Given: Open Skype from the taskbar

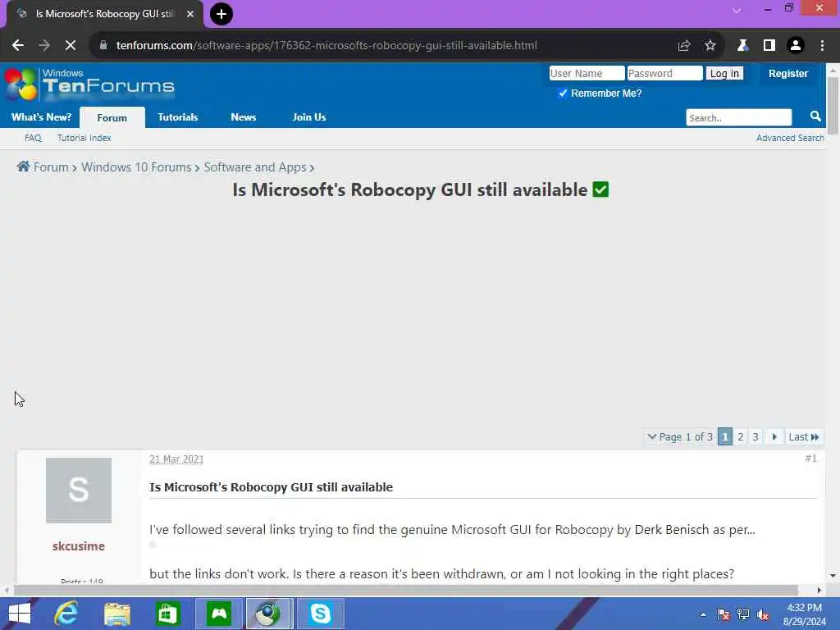Looking at the screenshot, I should (321, 614).
